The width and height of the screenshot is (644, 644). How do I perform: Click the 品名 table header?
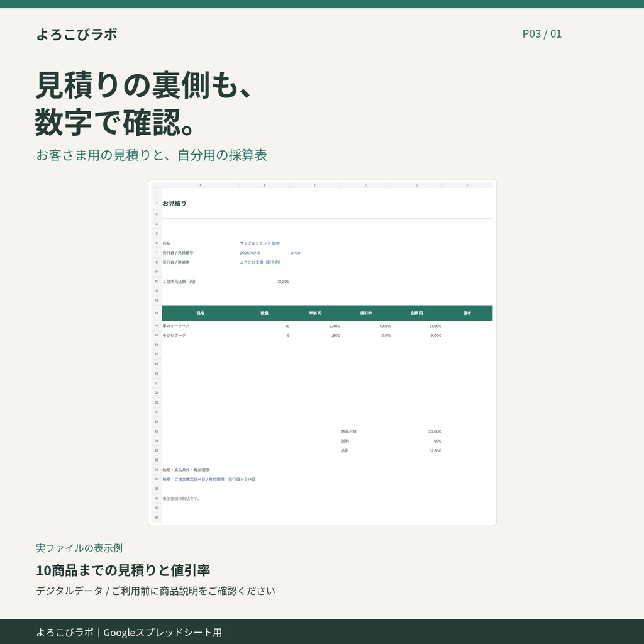coord(201,313)
